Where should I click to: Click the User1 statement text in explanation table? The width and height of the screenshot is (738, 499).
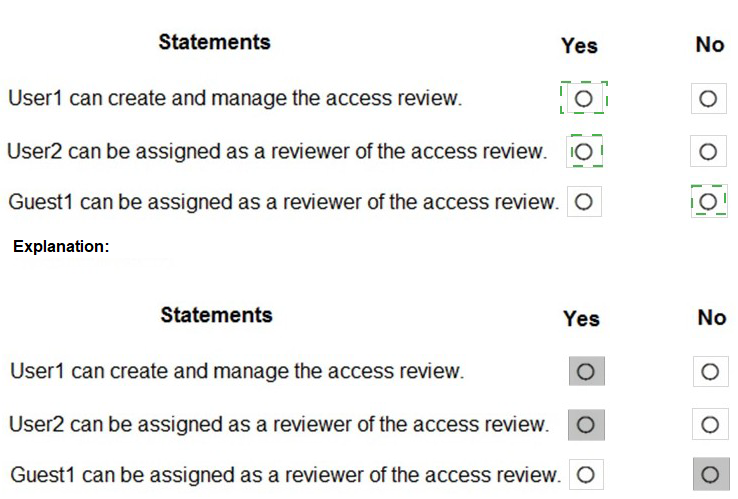237,372
